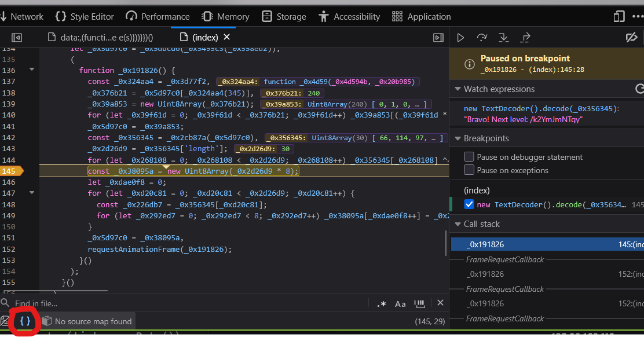Click line number 140 in the gutter
644x337 pixels.
click(9, 115)
